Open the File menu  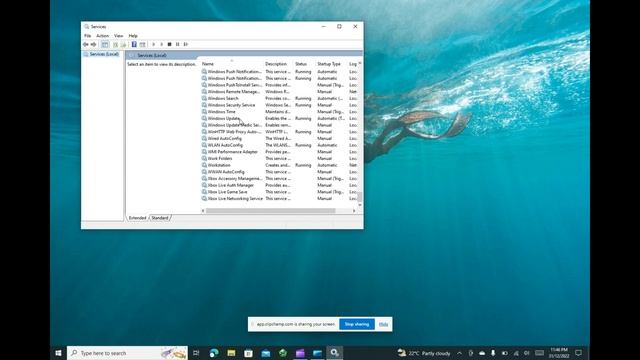[x=87, y=36]
